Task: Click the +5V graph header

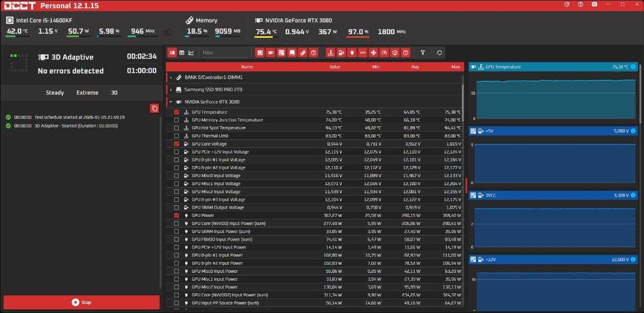Action: [x=554, y=131]
